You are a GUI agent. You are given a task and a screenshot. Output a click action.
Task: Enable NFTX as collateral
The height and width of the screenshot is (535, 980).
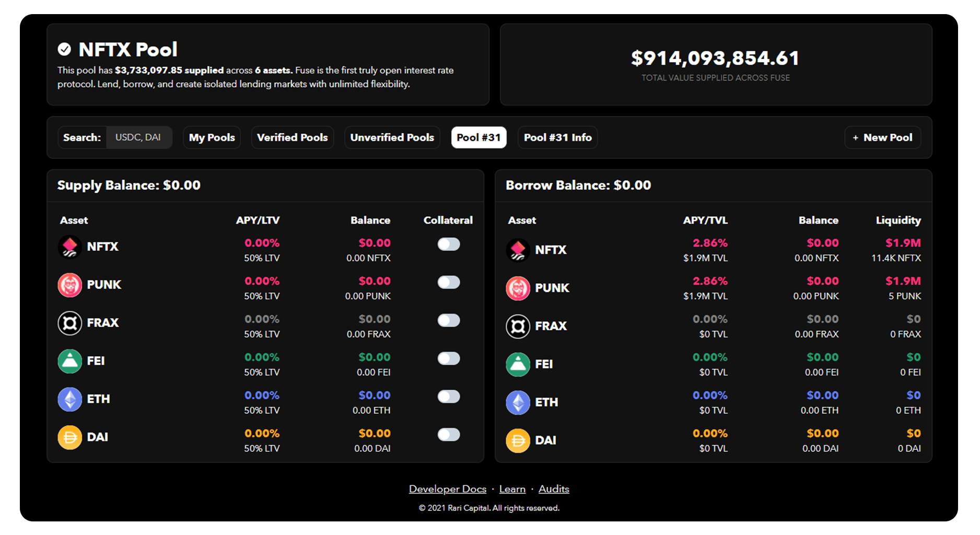click(448, 245)
